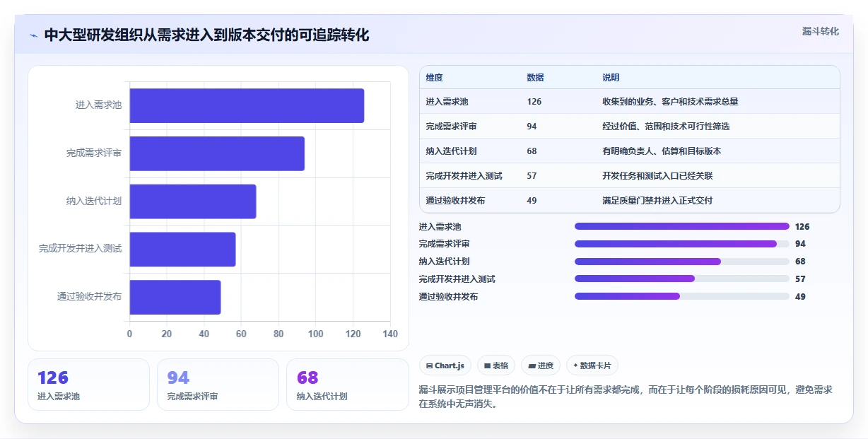Click the 通过验收并发布 table row label

click(x=456, y=201)
